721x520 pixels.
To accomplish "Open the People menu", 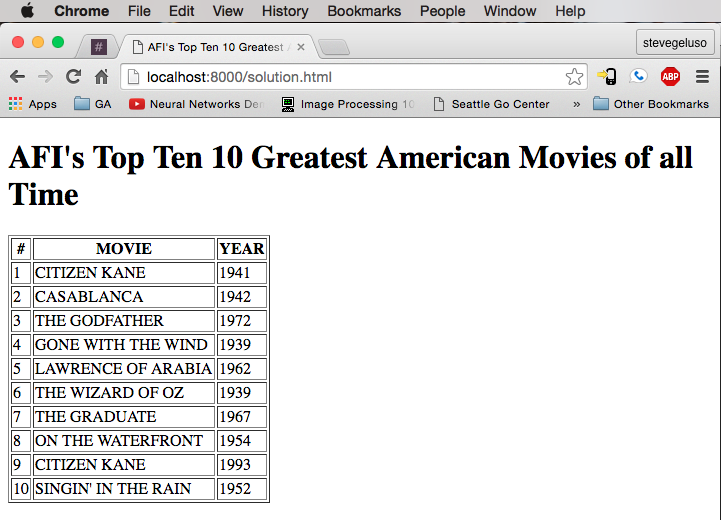I will point(442,11).
